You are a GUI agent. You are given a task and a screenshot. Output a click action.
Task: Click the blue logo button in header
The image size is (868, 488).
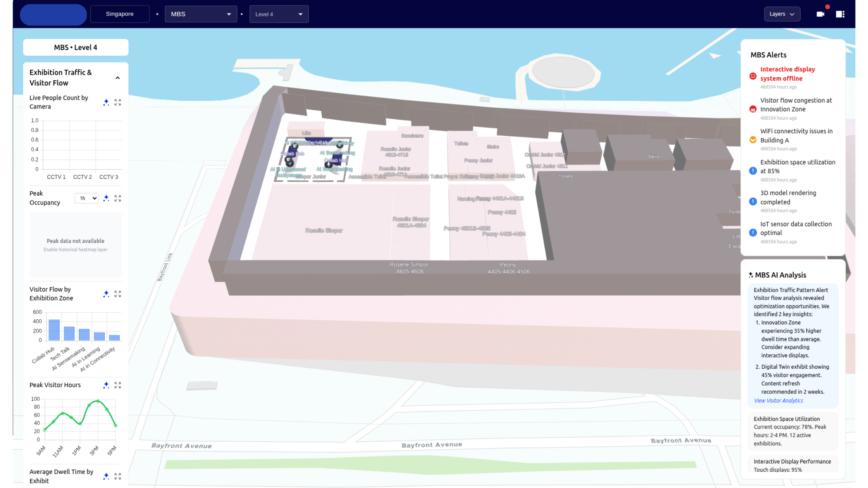tap(53, 15)
